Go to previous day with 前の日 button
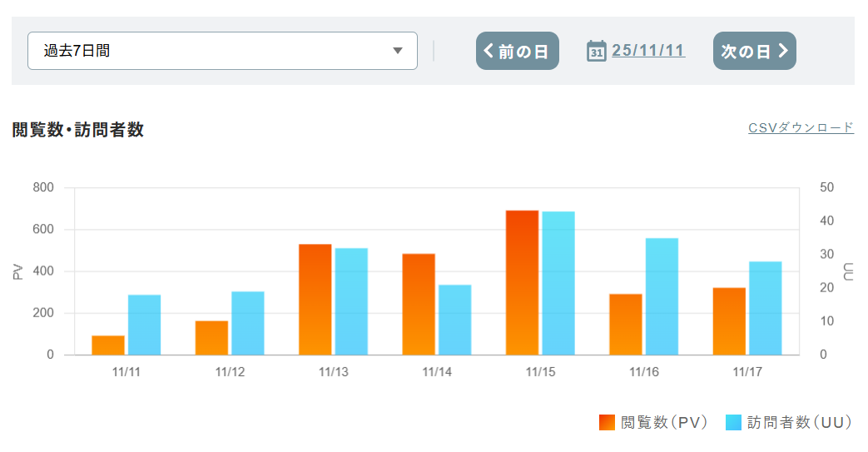The image size is (868, 452). point(517,51)
